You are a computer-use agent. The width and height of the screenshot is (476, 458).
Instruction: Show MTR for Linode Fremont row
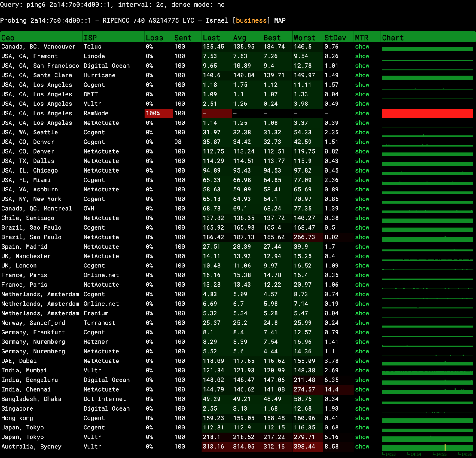[x=362, y=56]
